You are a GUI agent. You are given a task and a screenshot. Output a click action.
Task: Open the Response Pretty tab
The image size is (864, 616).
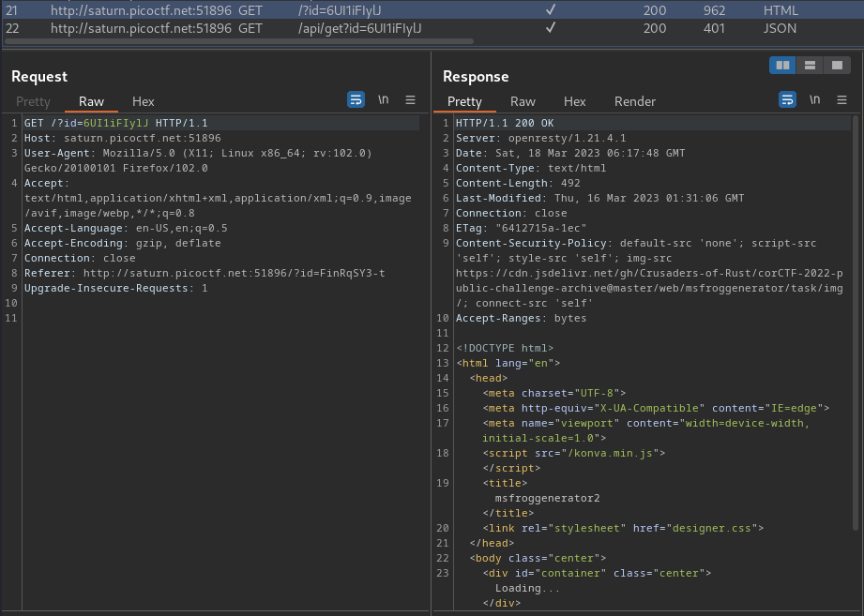coord(464,102)
